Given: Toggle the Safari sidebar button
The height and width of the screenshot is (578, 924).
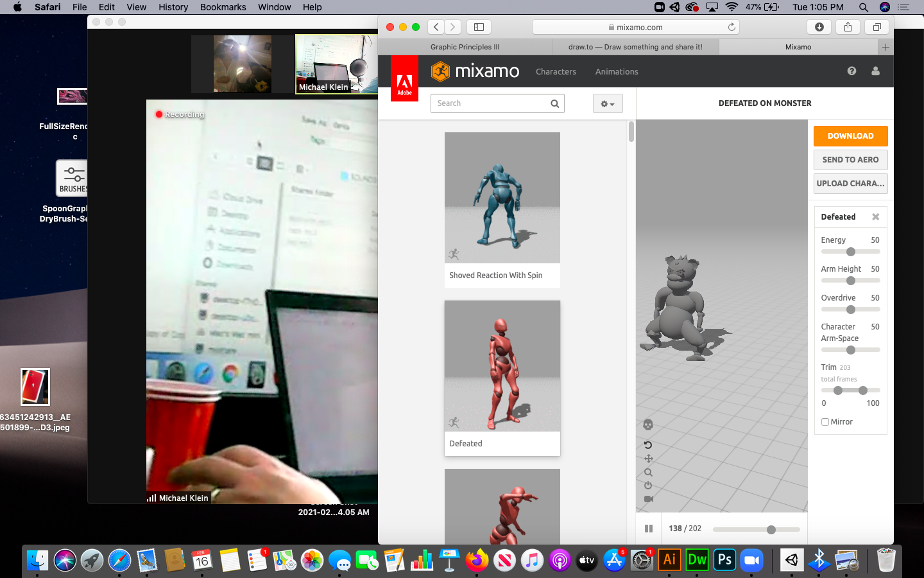Looking at the screenshot, I should (479, 27).
